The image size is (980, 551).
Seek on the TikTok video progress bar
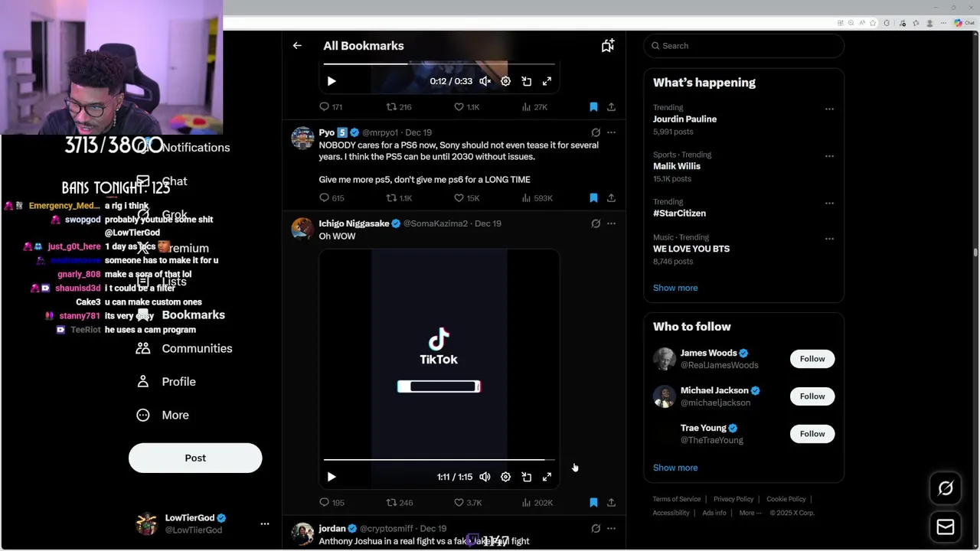coord(439,460)
